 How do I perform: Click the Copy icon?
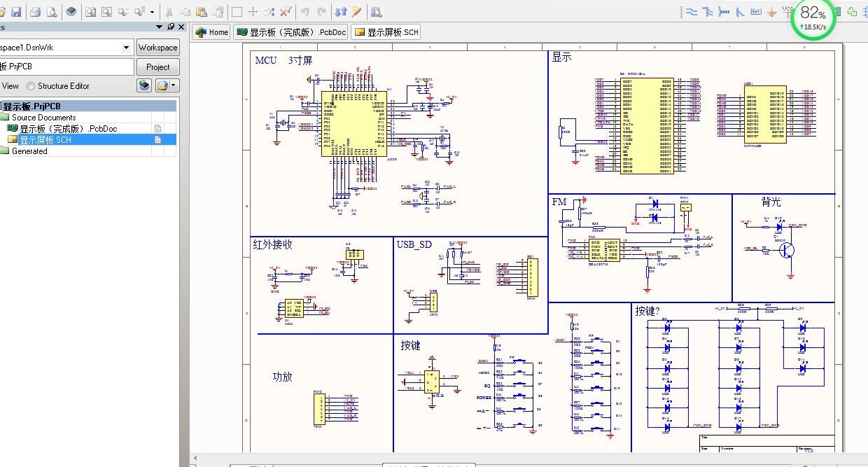click(x=185, y=11)
